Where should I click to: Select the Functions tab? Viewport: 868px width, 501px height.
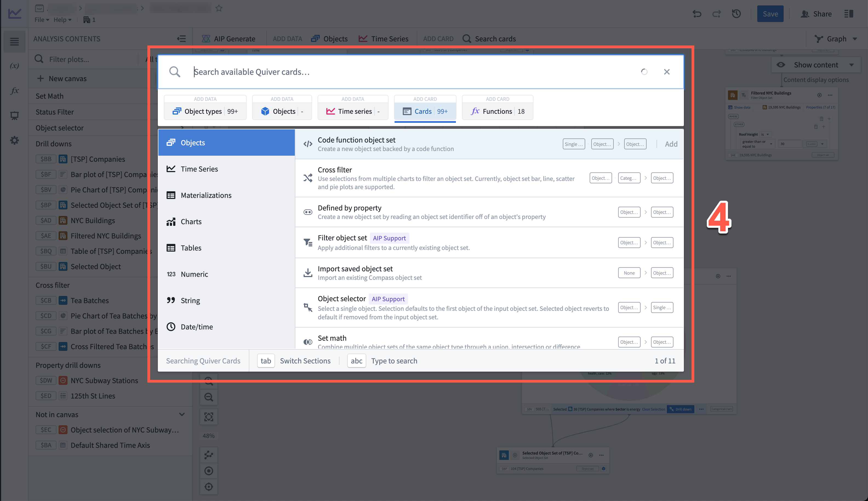click(497, 111)
